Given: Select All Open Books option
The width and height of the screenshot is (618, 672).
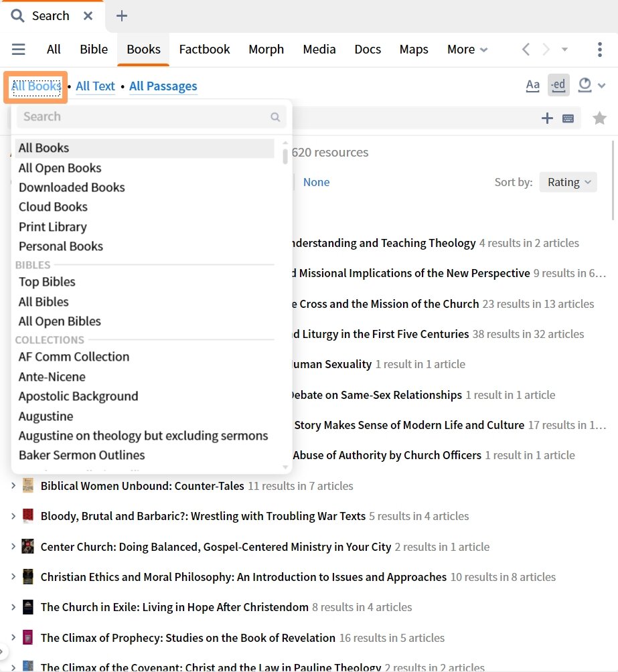Looking at the screenshot, I should (60, 168).
